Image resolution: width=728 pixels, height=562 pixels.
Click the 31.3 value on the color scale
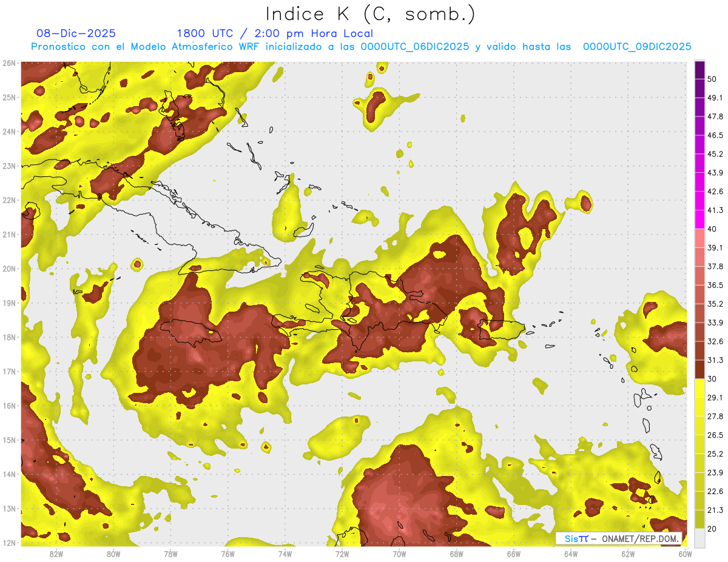(x=715, y=360)
